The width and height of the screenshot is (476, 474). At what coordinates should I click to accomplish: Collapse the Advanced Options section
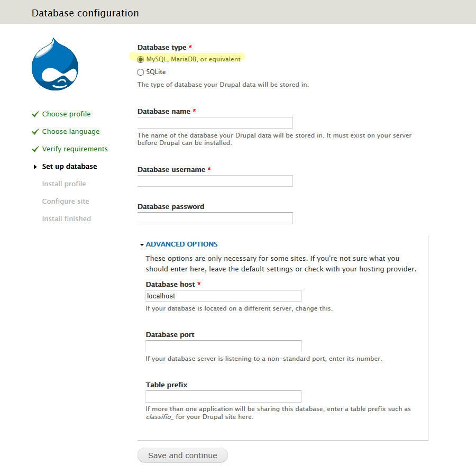click(181, 244)
